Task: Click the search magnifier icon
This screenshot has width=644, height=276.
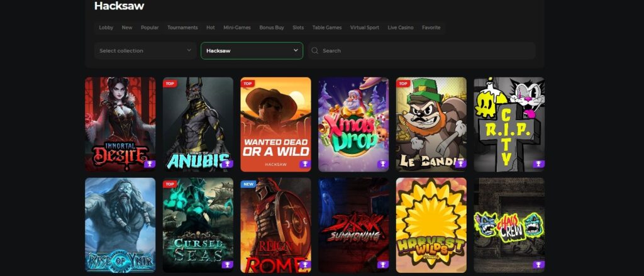Action: click(x=314, y=51)
